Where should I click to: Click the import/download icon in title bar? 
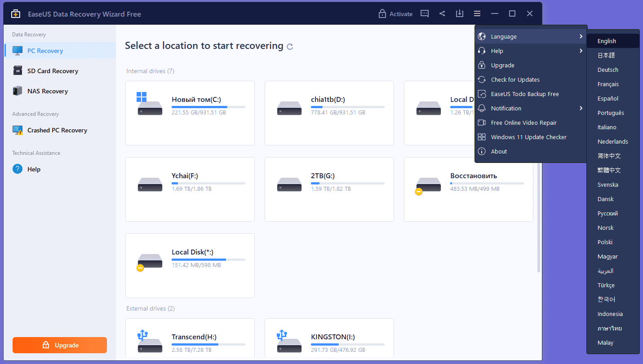click(x=460, y=14)
